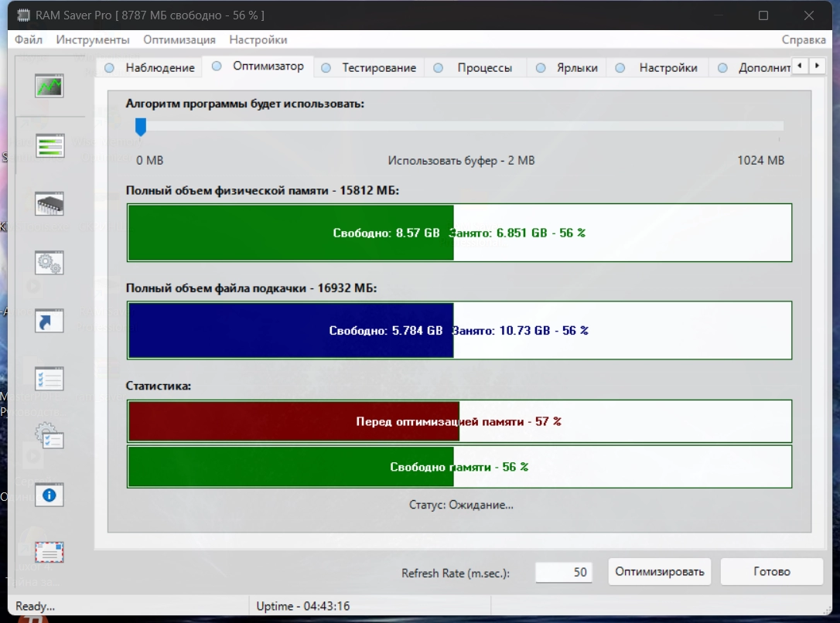Open the monitoring graph sidebar icon
The width and height of the screenshot is (840, 623).
tap(50, 86)
